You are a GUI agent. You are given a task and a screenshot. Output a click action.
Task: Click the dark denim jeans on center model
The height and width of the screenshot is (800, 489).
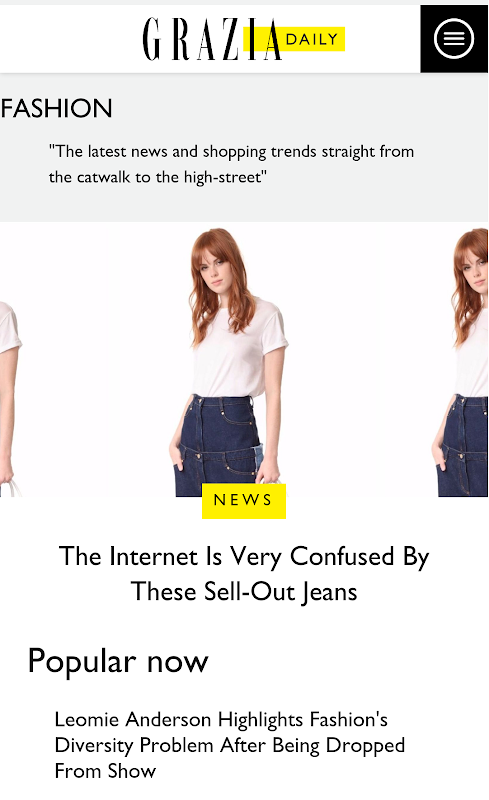217,446
